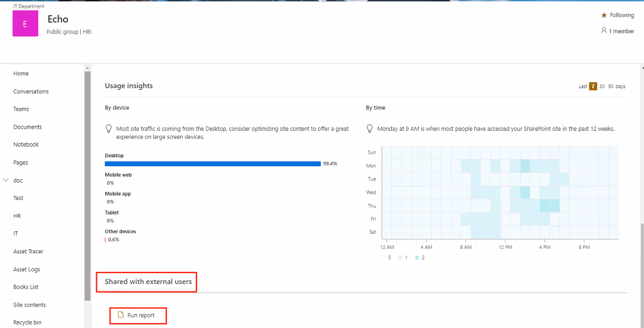Click the legend swatch for value 1
644x328 pixels.
pyautogui.click(x=400, y=258)
